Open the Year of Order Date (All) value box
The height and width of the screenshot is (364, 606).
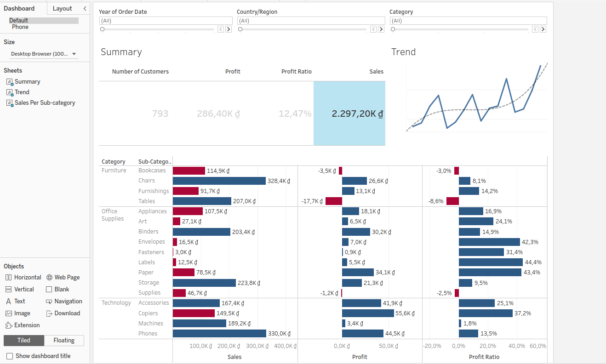(166, 21)
